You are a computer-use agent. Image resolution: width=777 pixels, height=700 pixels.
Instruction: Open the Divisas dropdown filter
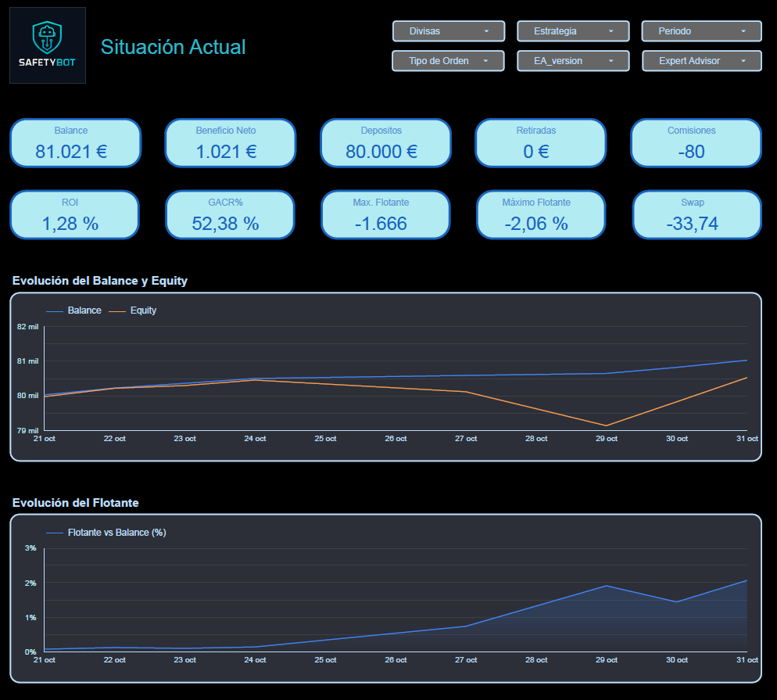coord(449,31)
